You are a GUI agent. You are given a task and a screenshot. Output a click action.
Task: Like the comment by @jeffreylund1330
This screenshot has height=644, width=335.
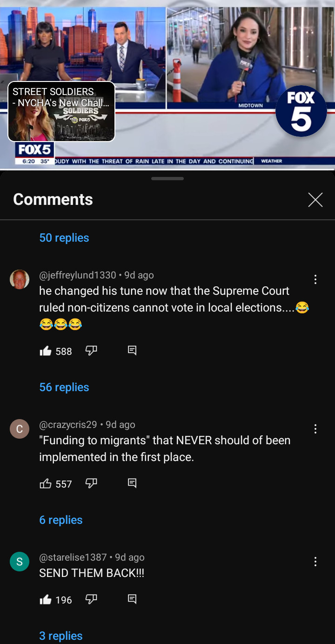(46, 351)
